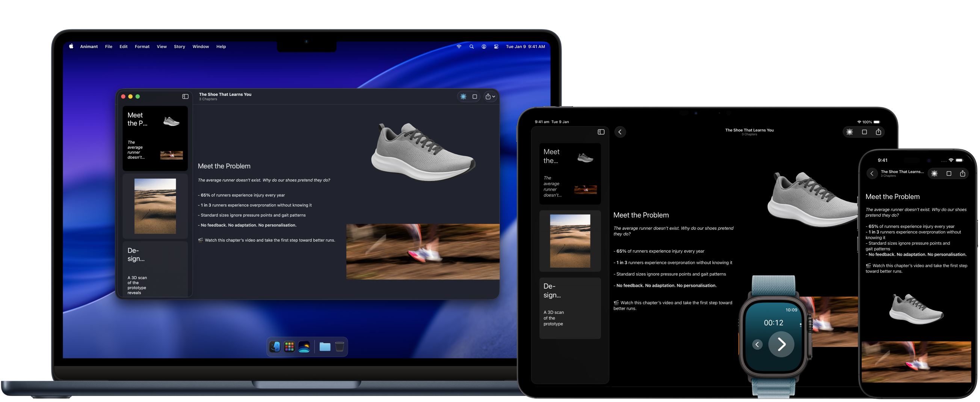Viewport: 980px width, 402px height.
Task: Open Launchpad from the Dock
Action: (x=289, y=346)
